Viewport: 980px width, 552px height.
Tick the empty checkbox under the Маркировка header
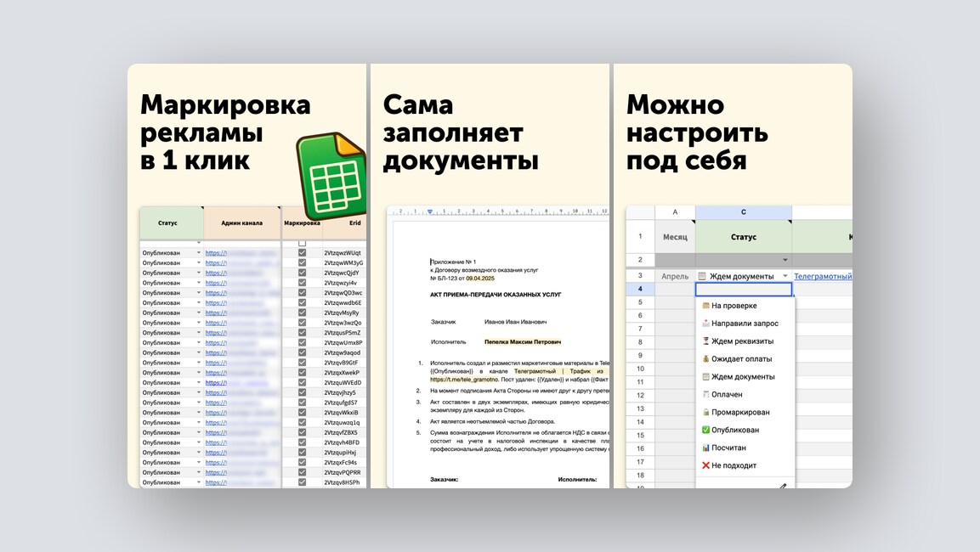point(302,243)
